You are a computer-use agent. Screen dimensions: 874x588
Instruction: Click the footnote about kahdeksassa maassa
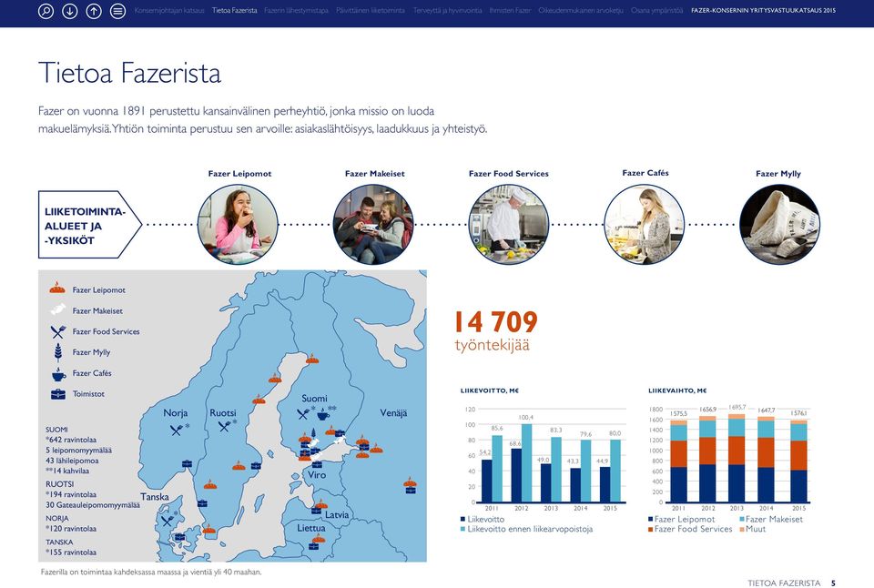151,572
